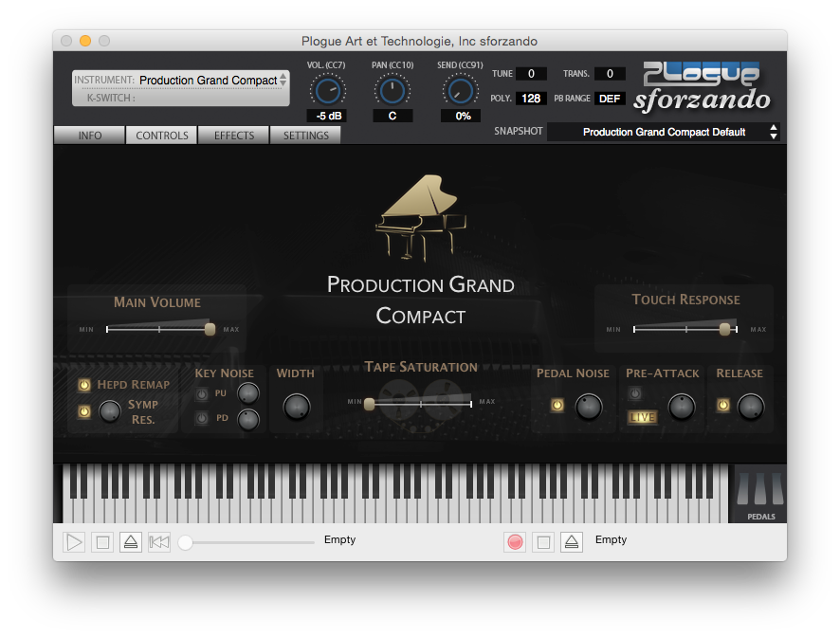Viewport: 840px width, 637px height.
Task: Click the PB Range DEF value
Action: point(609,99)
